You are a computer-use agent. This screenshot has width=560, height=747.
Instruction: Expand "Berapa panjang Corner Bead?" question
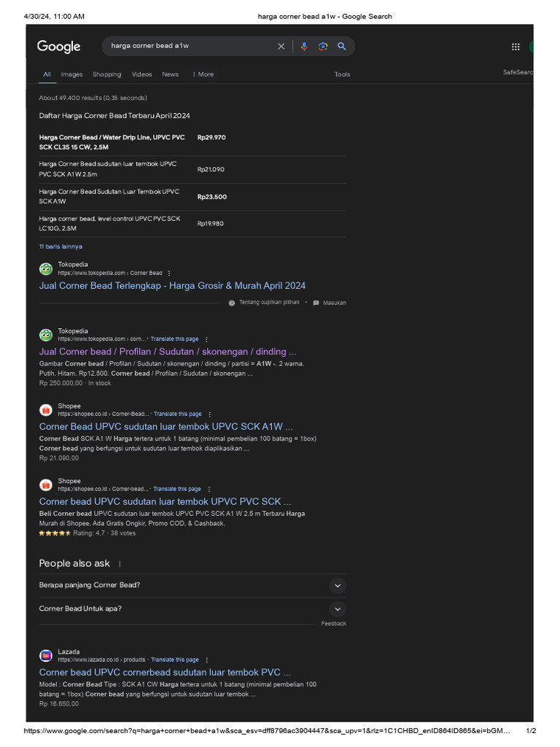337,585
